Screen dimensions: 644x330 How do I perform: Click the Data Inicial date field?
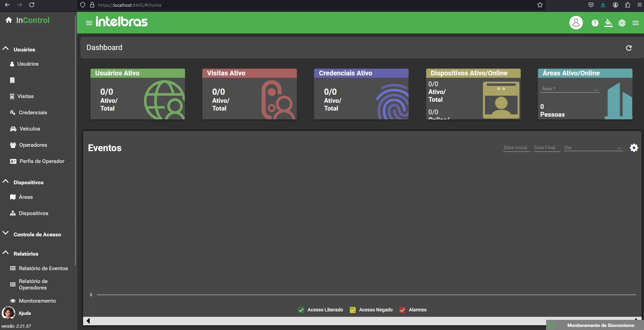point(516,148)
